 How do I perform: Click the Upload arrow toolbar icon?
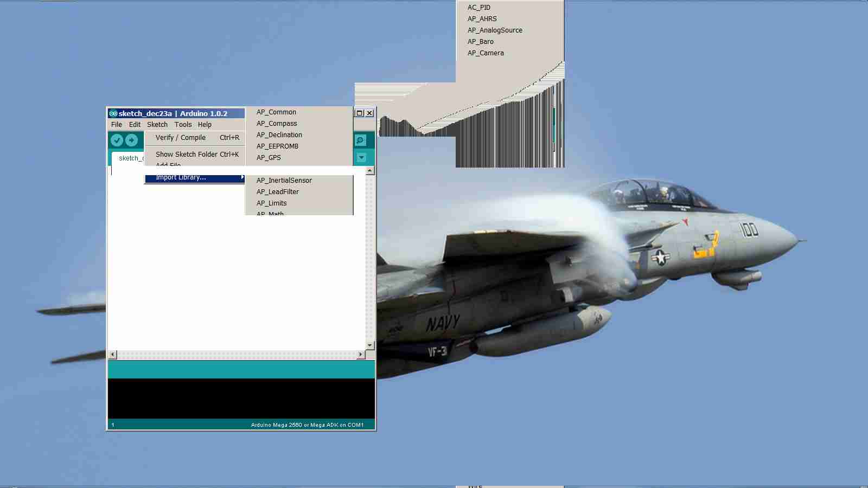click(x=131, y=140)
